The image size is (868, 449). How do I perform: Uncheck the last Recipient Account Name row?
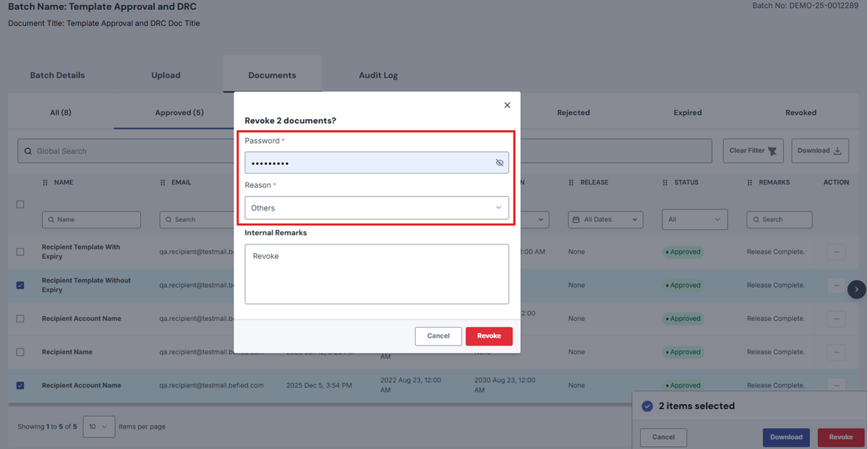click(x=20, y=385)
